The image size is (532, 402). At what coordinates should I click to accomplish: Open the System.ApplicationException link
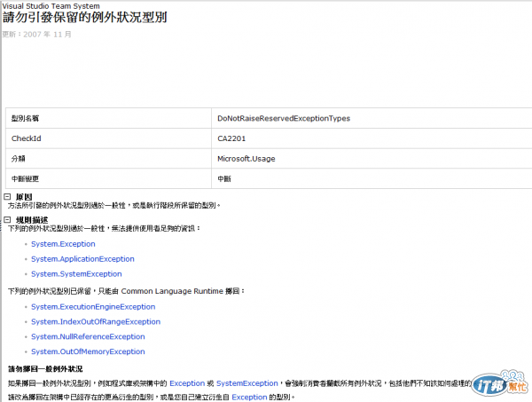[x=82, y=259]
